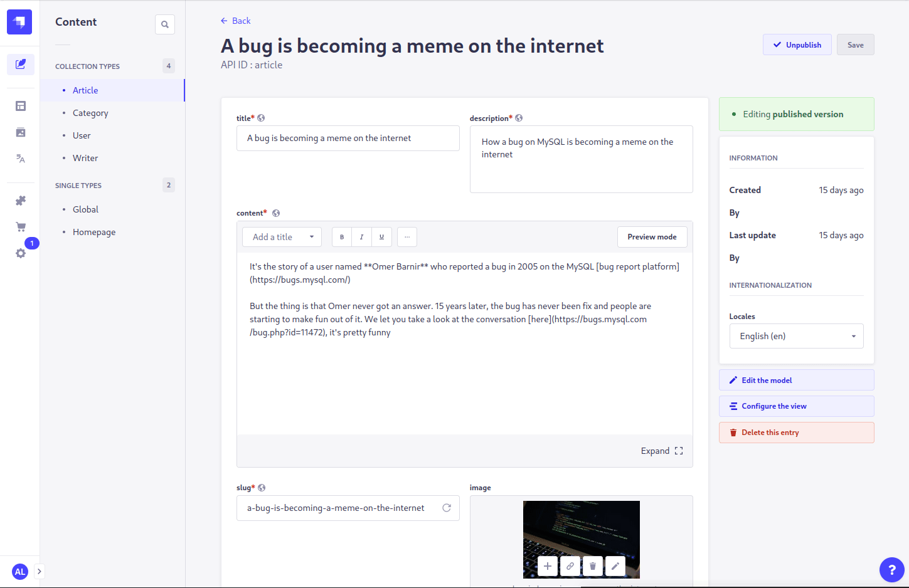909x588 pixels.
Task: Open the more formatting options menu
Action: [x=407, y=236]
